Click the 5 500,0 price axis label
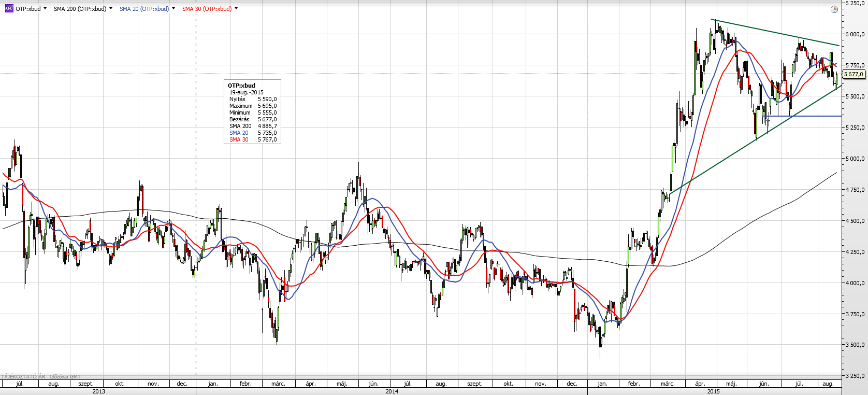The image size is (868, 395). click(x=855, y=96)
